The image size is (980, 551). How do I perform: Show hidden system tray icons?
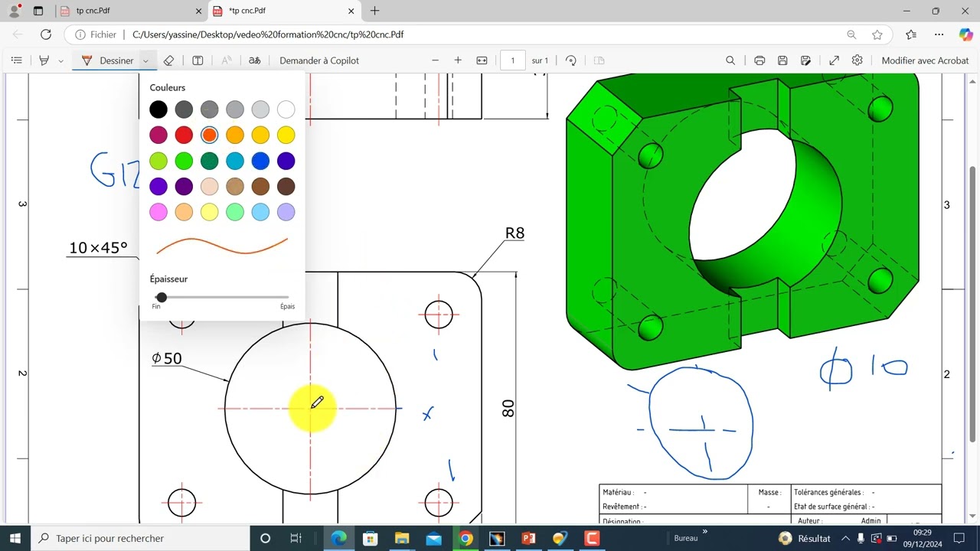tap(846, 538)
